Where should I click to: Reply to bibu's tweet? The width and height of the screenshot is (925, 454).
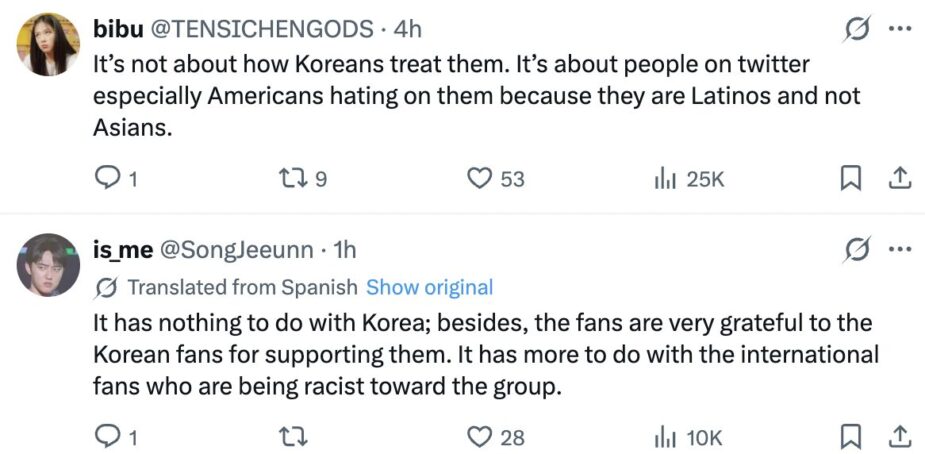click(107, 179)
